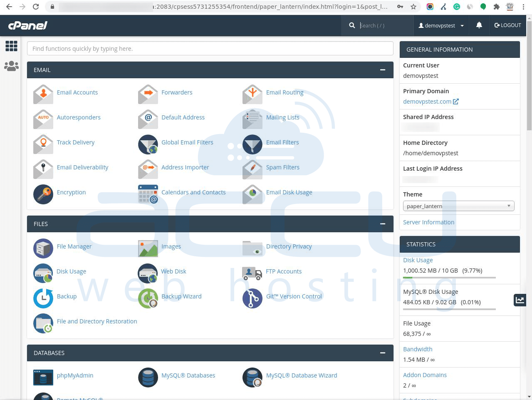Open the paper_lantern theme dropdown
Viewport: 532px width, 400px height.
click(x=459, y=206)
